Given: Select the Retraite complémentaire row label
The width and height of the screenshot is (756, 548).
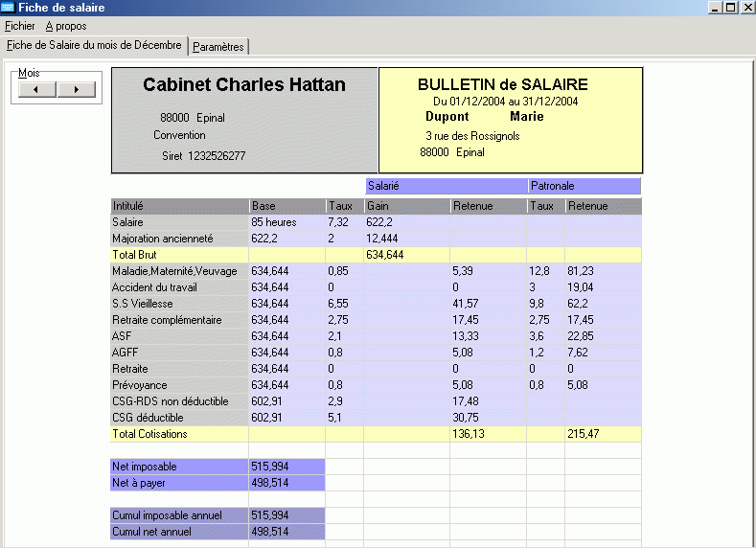Looking at the screenshot, I should 179,320.
